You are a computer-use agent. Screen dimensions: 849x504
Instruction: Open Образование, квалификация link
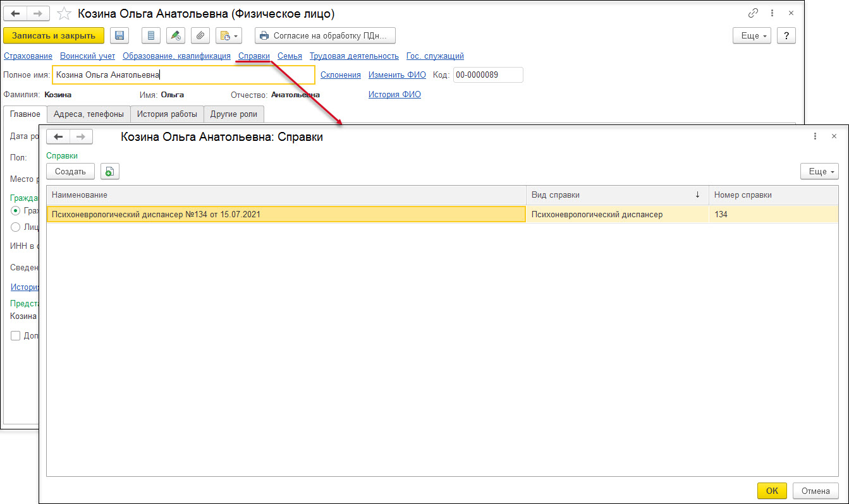click(x=176, y=56)
